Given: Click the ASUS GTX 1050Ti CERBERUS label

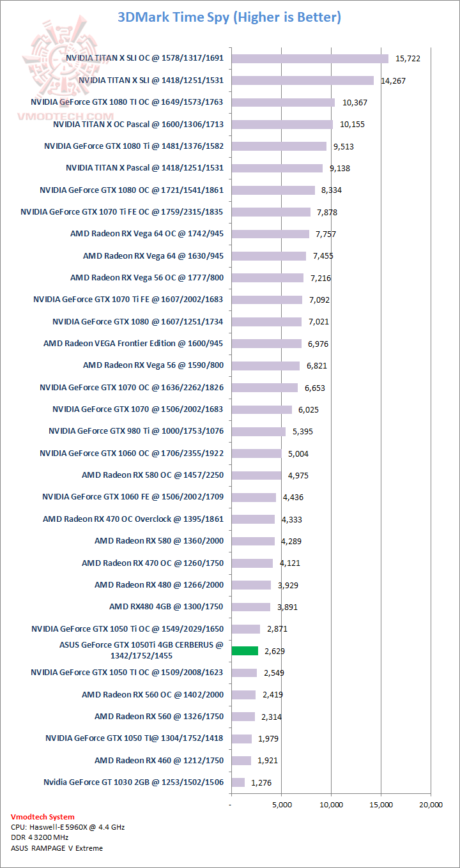Looking at the screenshot, I should point(141,650).
